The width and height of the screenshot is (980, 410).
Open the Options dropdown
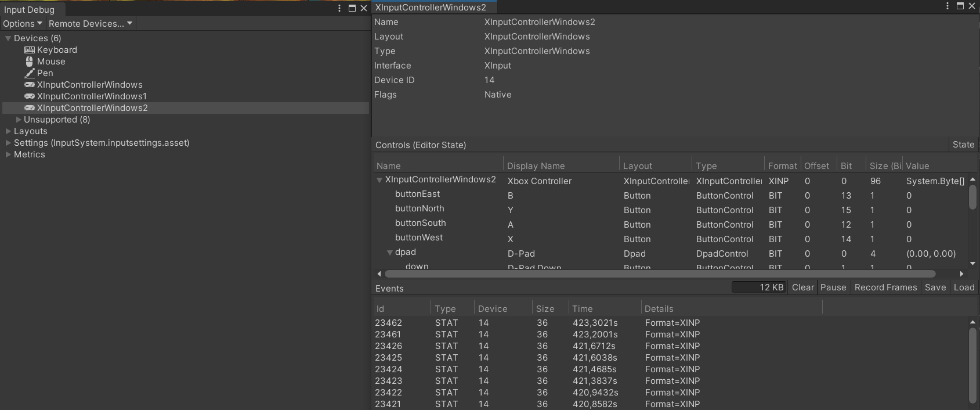23,24
